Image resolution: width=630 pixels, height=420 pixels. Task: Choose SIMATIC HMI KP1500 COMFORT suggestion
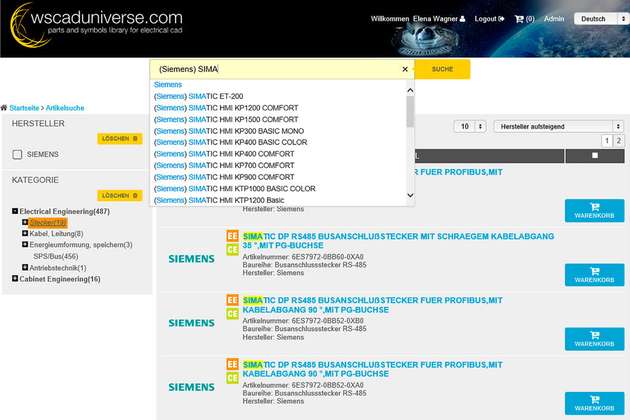tap(226, 119)
